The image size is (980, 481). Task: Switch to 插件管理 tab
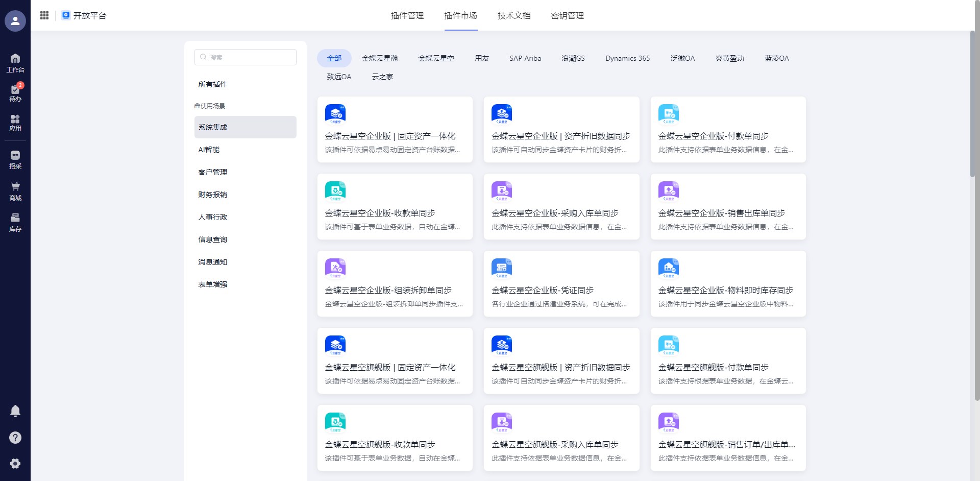tap(407, 15)
